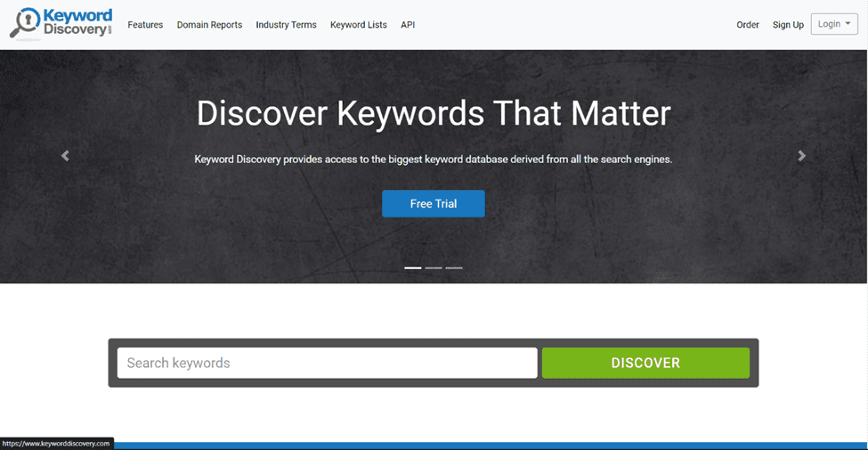Open Domain Reports page
The width and height of the screenshot is (868, 450).
(x=210, y=25)
